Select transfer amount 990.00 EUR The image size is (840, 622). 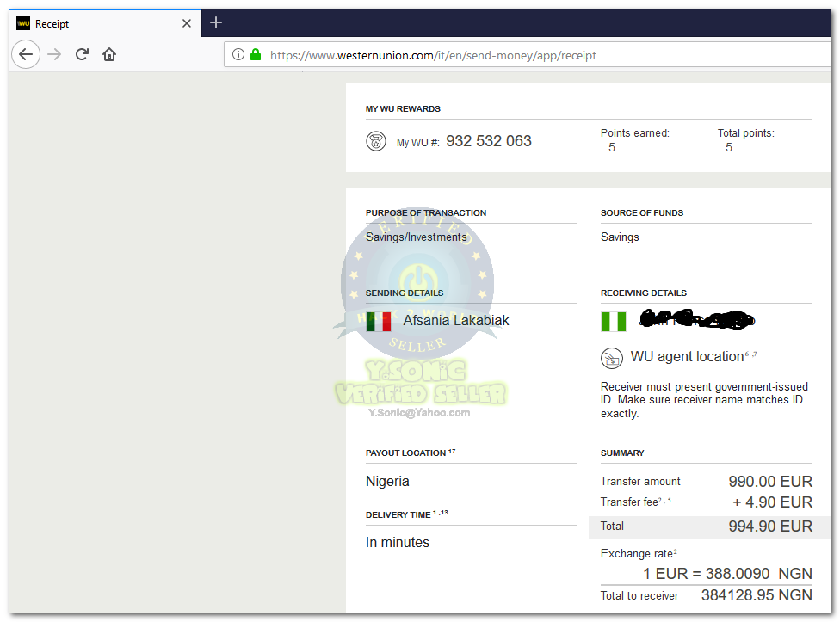point(770,482)
